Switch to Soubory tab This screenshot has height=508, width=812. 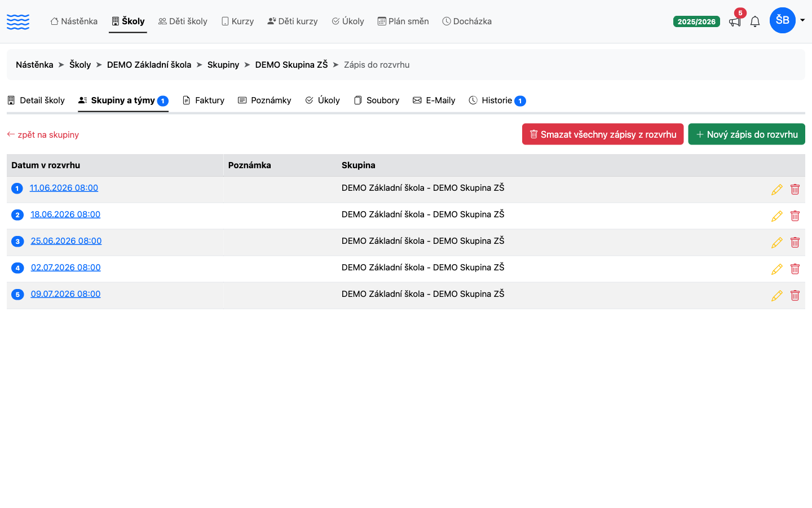[x=377, y=100]
